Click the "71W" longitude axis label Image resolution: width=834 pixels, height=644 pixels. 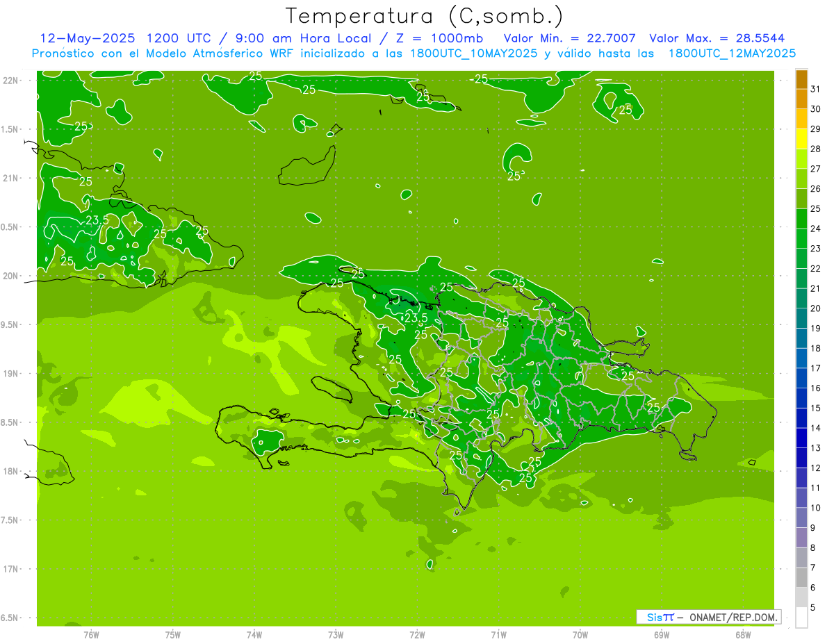pos(498,634)
